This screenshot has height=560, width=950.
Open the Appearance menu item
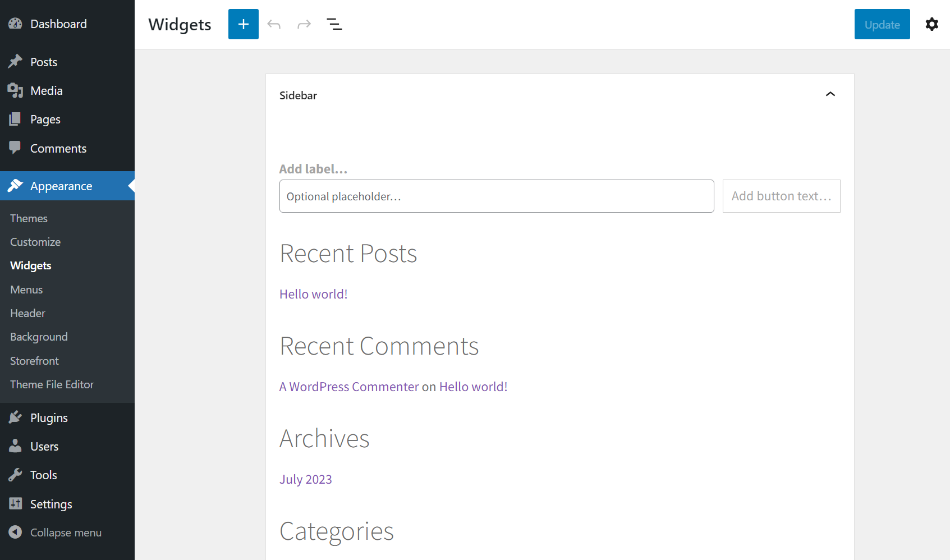(61, 186)
